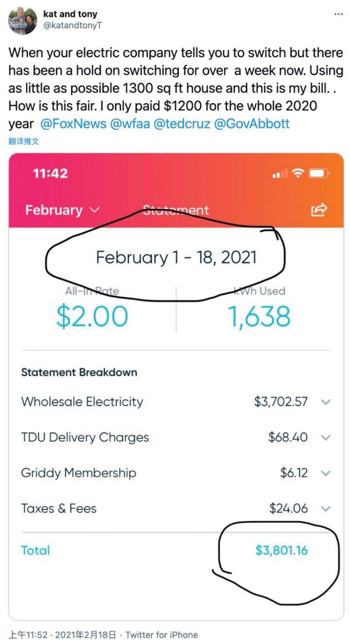
Task: Tap the battery icon in the status bar
Action: tap(319, 174)
